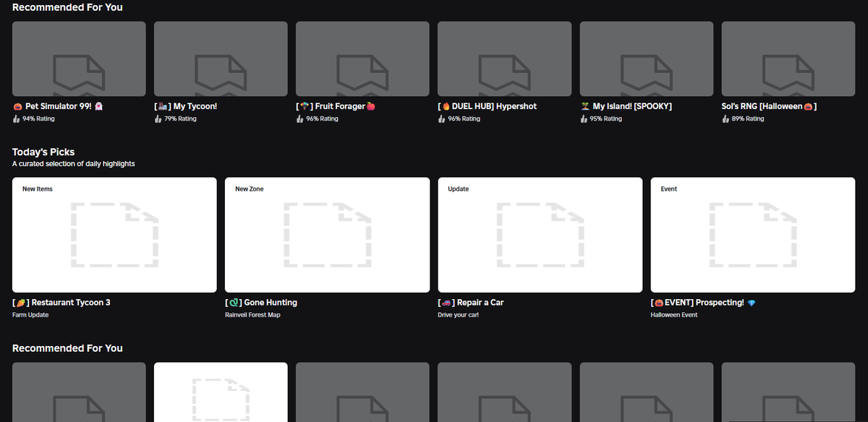Click the Farm Update subtitle
This screenshot has width=868, height=422.
(30, 315)
